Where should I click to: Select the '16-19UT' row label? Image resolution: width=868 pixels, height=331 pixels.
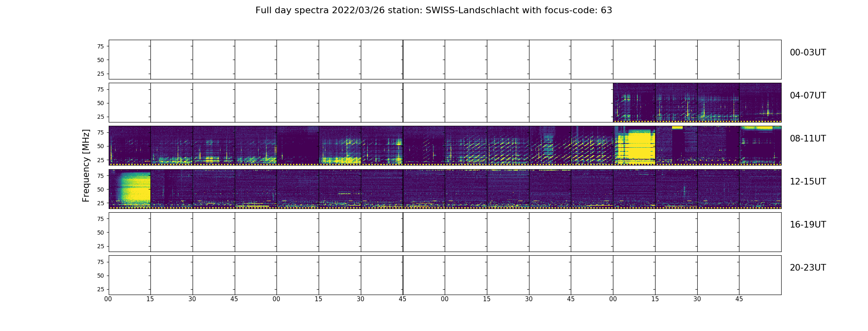pyautogui.click(x=808, y=225)
